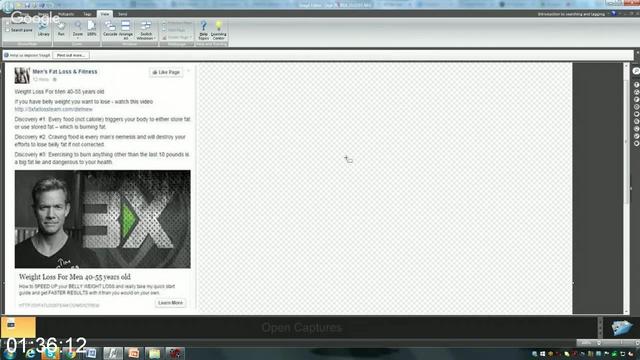Click the zoom percentage value in status bar

[x=586, y=343]
